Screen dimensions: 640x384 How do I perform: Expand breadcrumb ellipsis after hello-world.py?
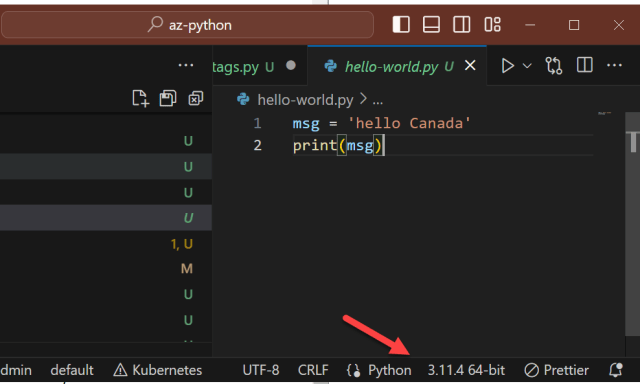click(x=378, y=100)
